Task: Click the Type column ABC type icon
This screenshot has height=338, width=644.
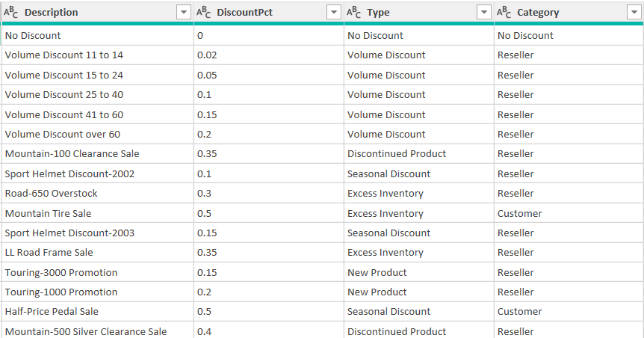Action: coord(354,12)
